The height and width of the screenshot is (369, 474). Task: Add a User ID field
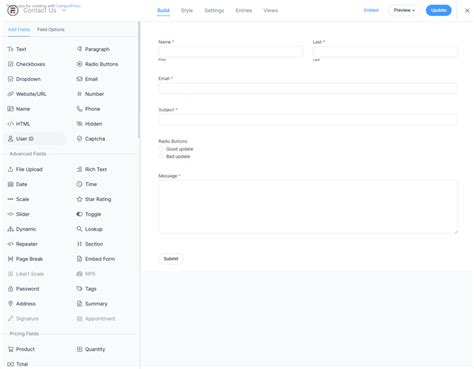point(21,139)
